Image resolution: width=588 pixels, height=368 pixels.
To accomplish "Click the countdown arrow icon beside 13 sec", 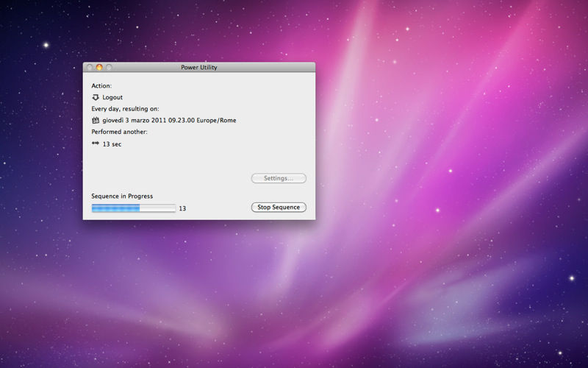I will pos(96,144).
